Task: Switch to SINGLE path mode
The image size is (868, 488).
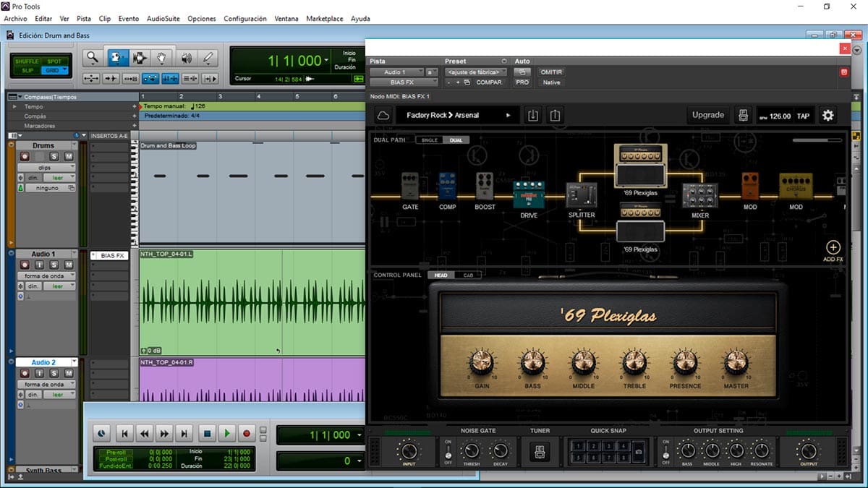Action: (430, 140)
